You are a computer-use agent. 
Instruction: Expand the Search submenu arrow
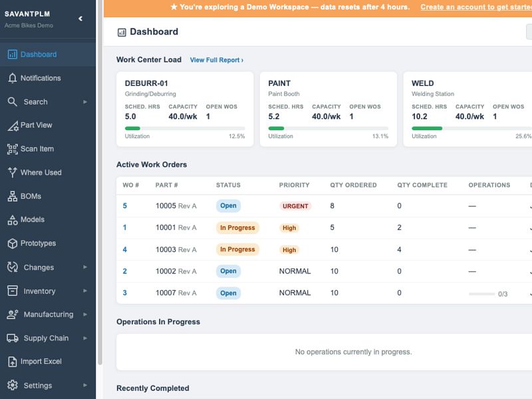(85, 102)
